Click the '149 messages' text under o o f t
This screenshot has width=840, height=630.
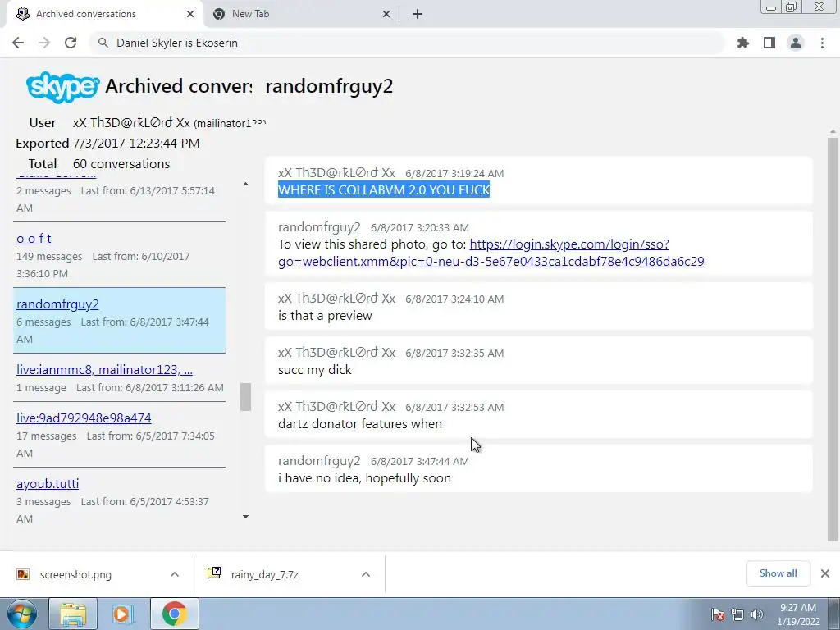point(49,257)
